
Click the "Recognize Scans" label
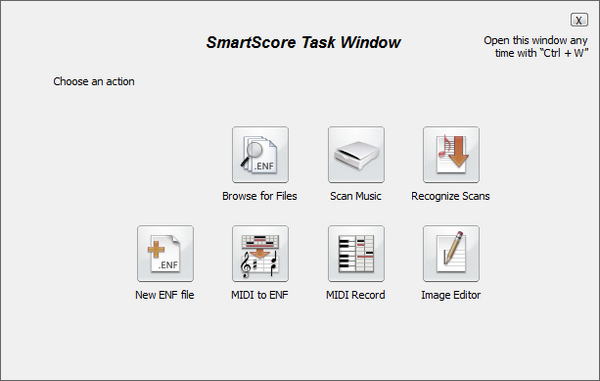pyautogui.click(x=450, y=196)
